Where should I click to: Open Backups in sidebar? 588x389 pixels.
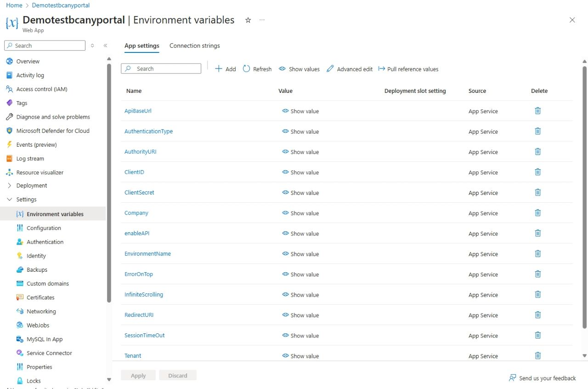pyautogui.click(x=37, y=270)
